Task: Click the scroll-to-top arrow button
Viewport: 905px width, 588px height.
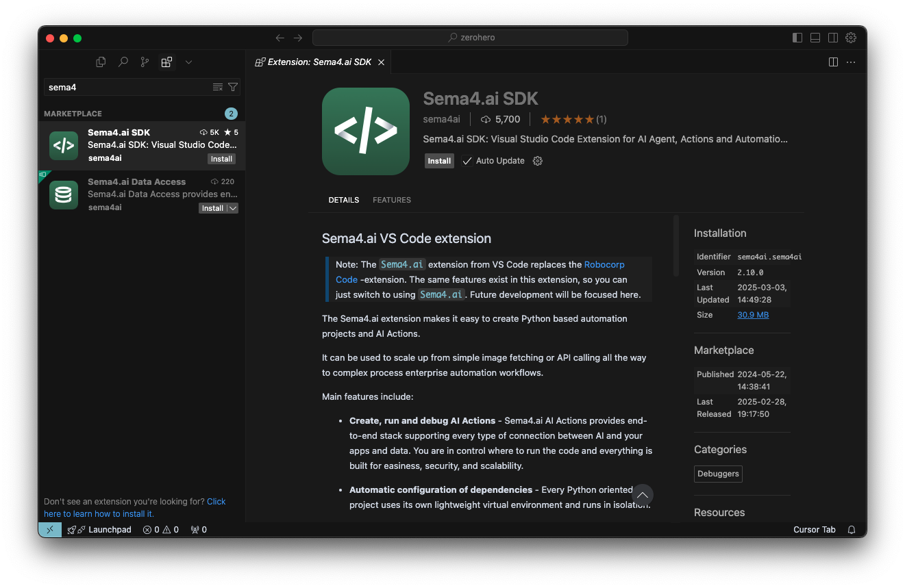Action: point(642,495)
